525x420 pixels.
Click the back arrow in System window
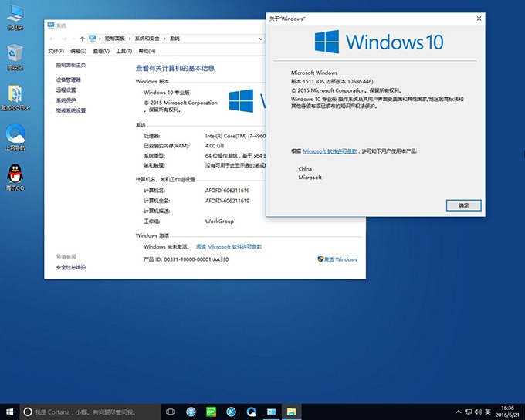pyautogui.click(x=52, y=38)
